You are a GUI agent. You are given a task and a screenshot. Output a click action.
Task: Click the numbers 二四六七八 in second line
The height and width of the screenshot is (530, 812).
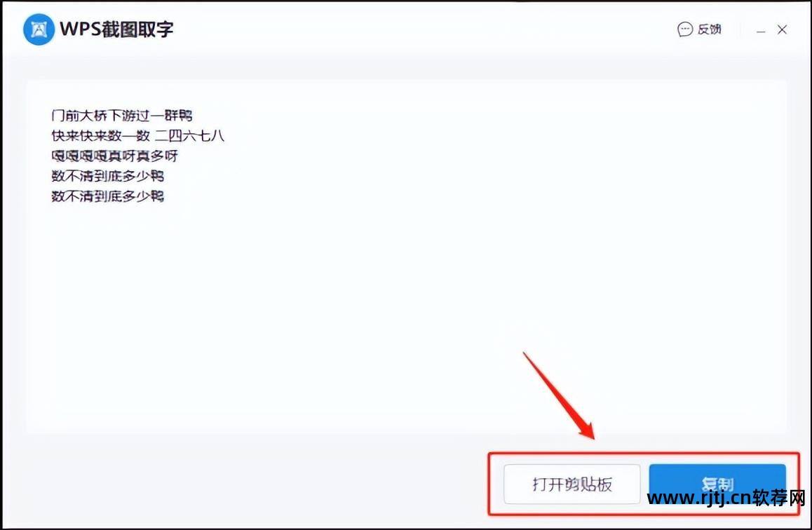coord(189,135)
